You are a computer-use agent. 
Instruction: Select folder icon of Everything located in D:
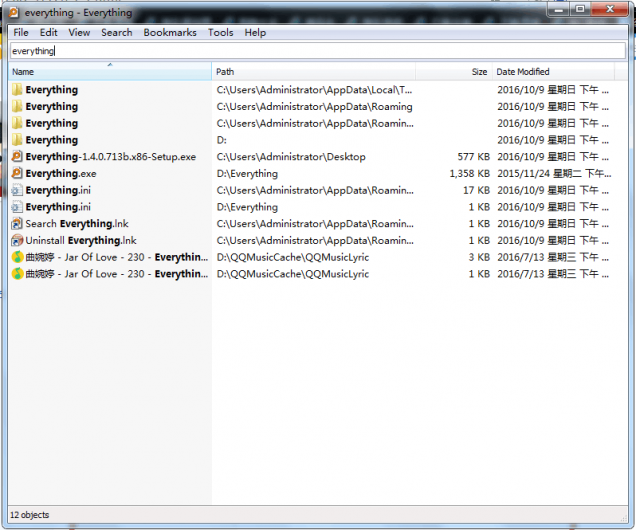[x=17, y=139]
